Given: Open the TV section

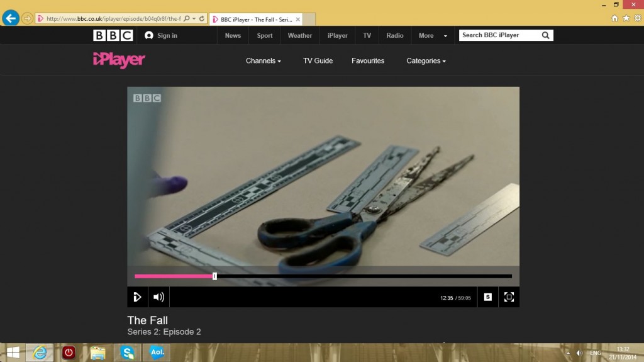Looking at the screenshot, I should click(367, 35).
